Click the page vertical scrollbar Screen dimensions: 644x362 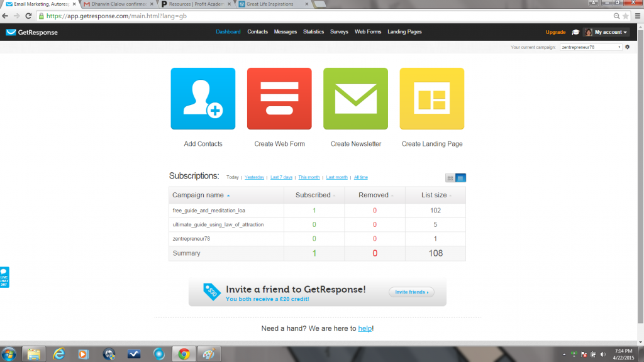[x=640, y=177]
